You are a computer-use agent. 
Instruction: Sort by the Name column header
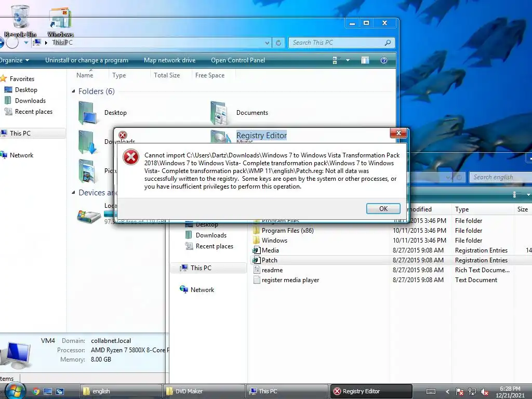click(85, 75)
